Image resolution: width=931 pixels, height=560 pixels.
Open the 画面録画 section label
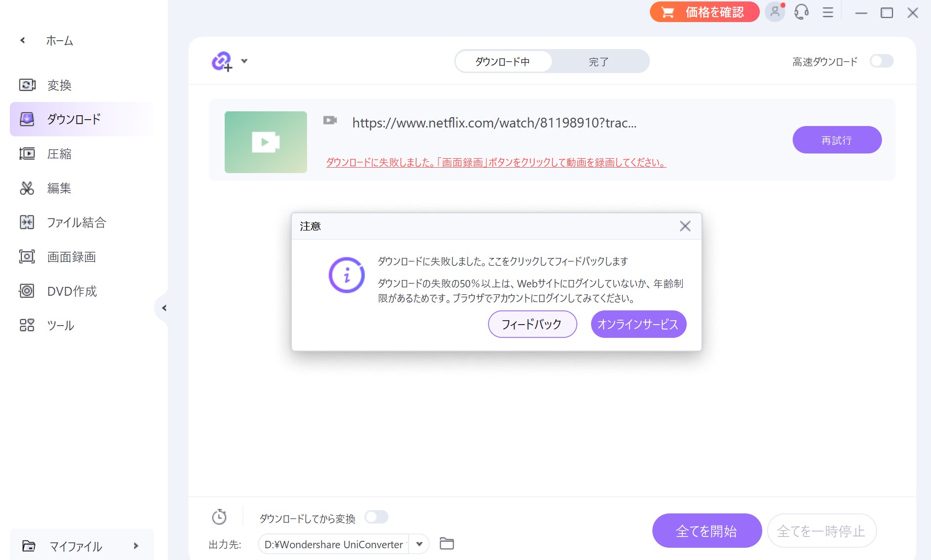72,257
